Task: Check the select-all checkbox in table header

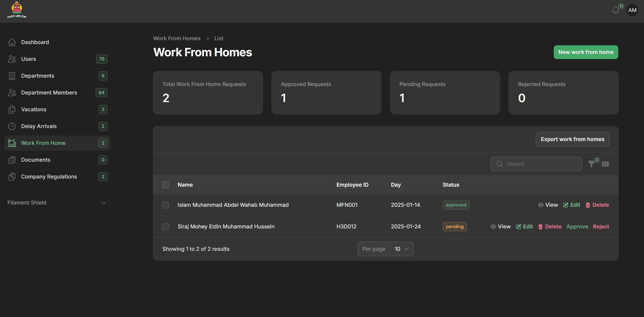Action: pyautogui.click(x=165, y=185)
